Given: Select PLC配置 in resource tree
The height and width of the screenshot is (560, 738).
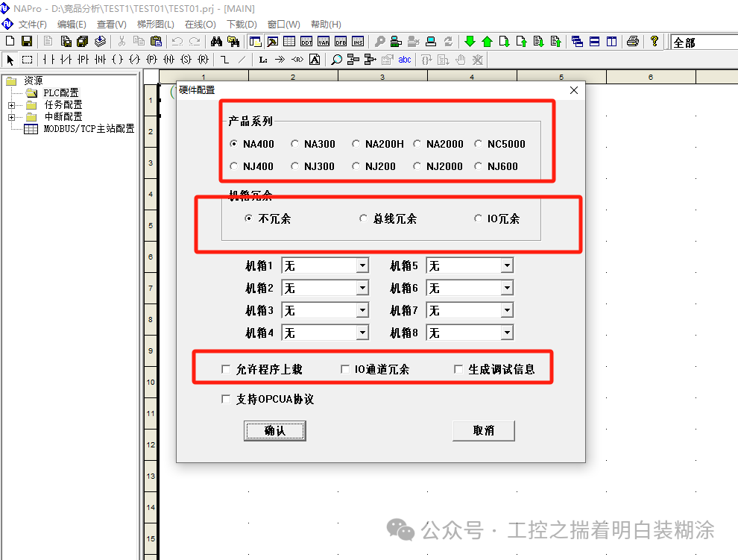Looking at the screenshot, I should [61, 92].
